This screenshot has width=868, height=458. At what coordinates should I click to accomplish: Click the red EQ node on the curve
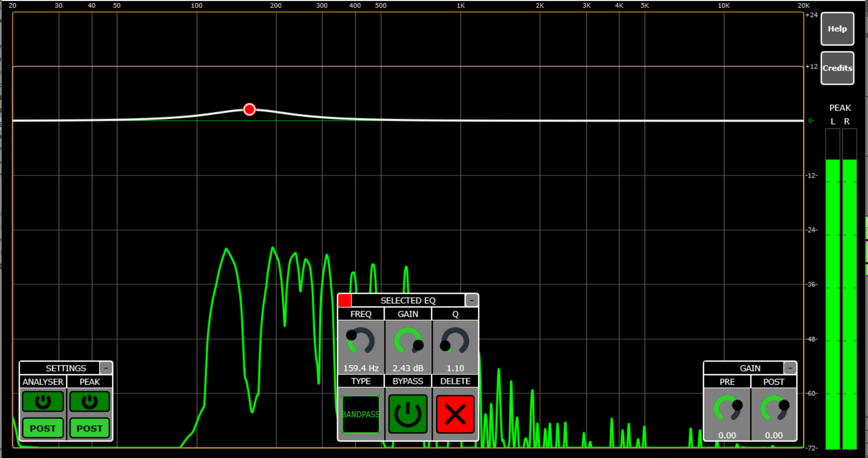(249, 109)
